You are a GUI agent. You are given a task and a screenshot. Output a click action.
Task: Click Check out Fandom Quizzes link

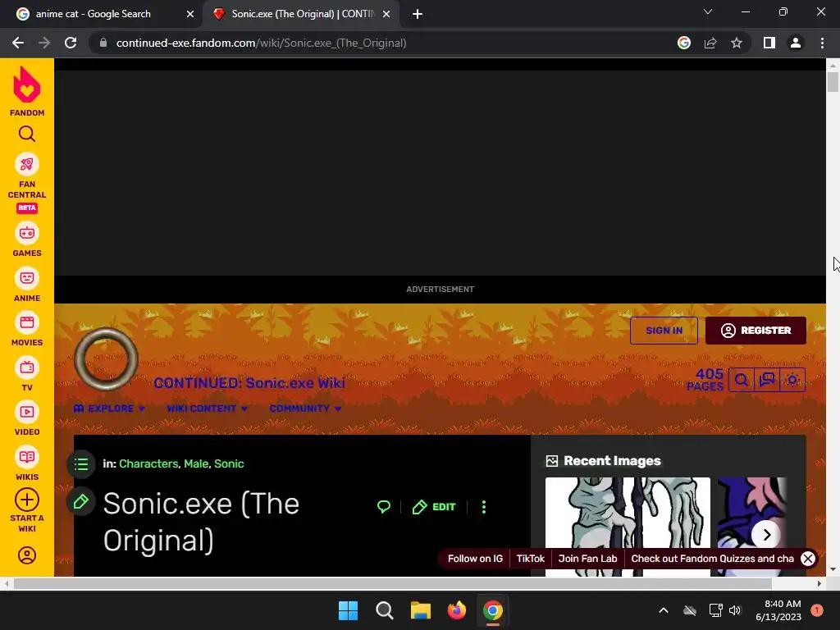[713, 559]
